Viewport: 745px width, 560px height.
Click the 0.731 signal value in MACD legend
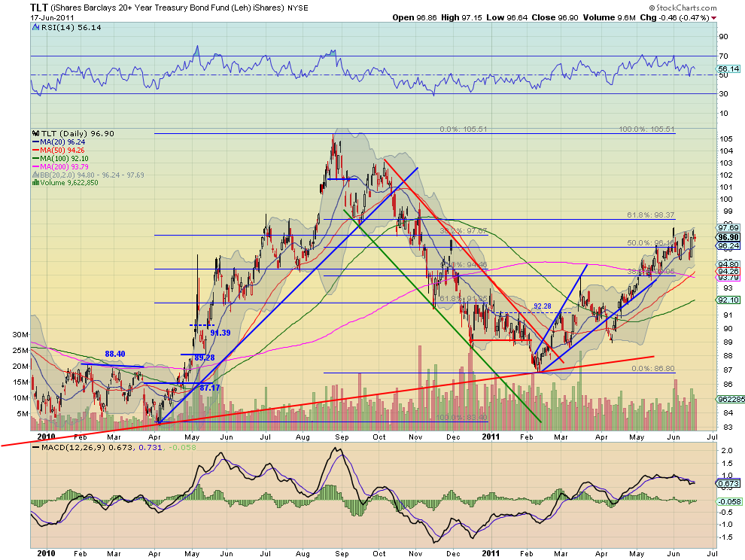click(151, 447)
